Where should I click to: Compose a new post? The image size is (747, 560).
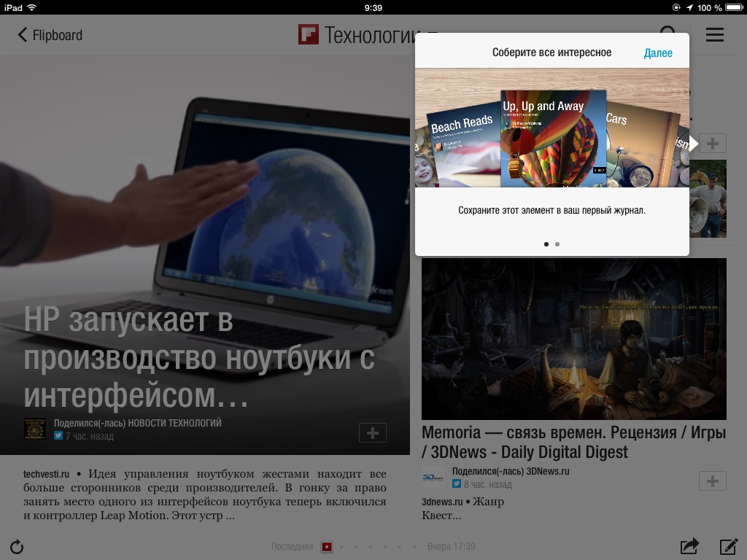pyautogui.click(x=729, y=547)
